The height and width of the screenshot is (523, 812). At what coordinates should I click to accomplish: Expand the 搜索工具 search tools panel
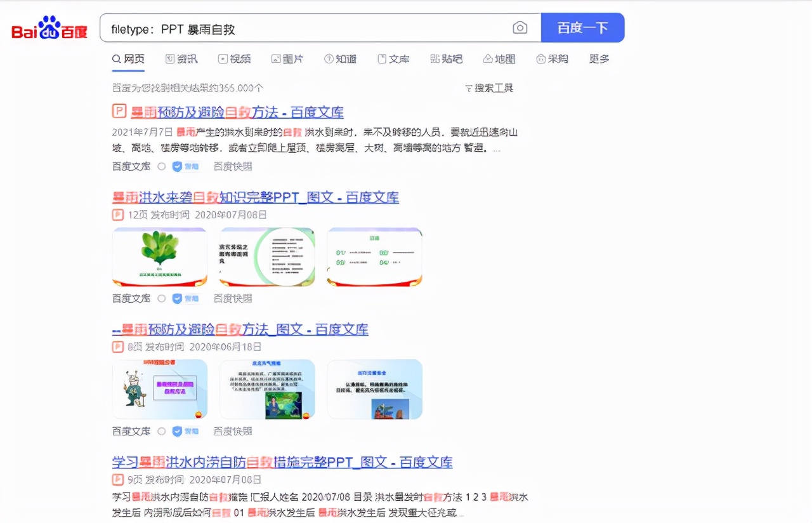tap(488, 88)
